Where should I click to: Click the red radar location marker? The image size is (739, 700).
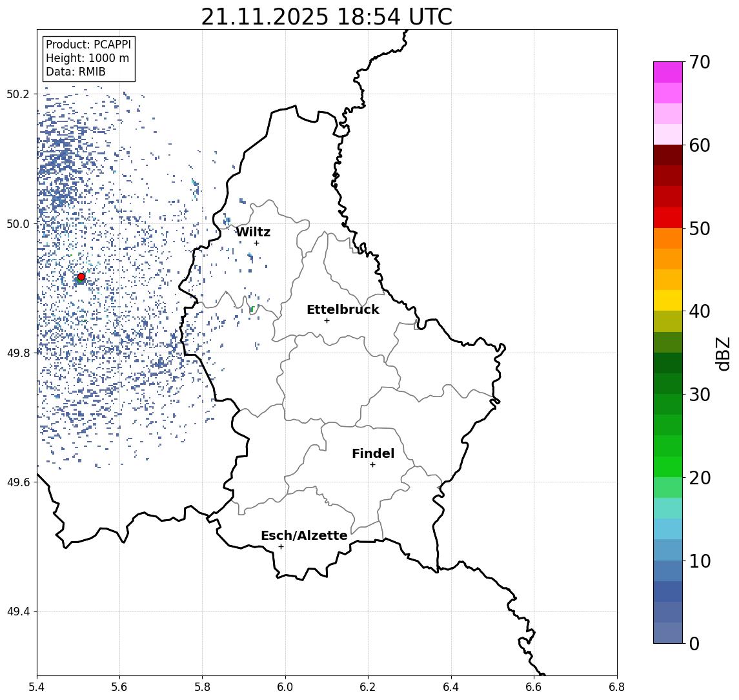point(81,277)
